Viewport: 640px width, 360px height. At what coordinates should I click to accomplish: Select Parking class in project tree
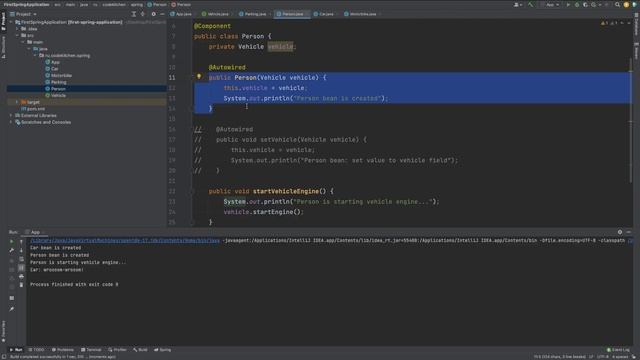pos(58,82)
